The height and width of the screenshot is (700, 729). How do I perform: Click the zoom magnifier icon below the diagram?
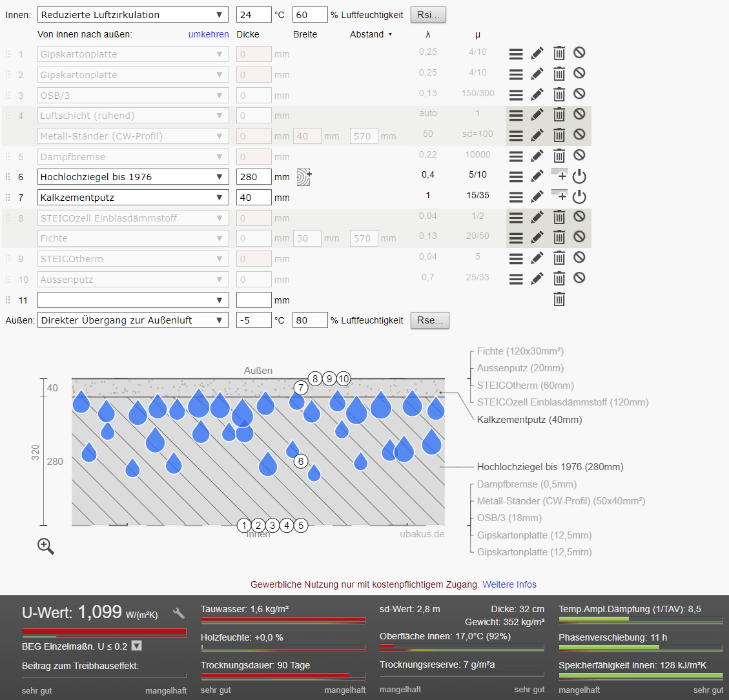[x=46, y=546]
